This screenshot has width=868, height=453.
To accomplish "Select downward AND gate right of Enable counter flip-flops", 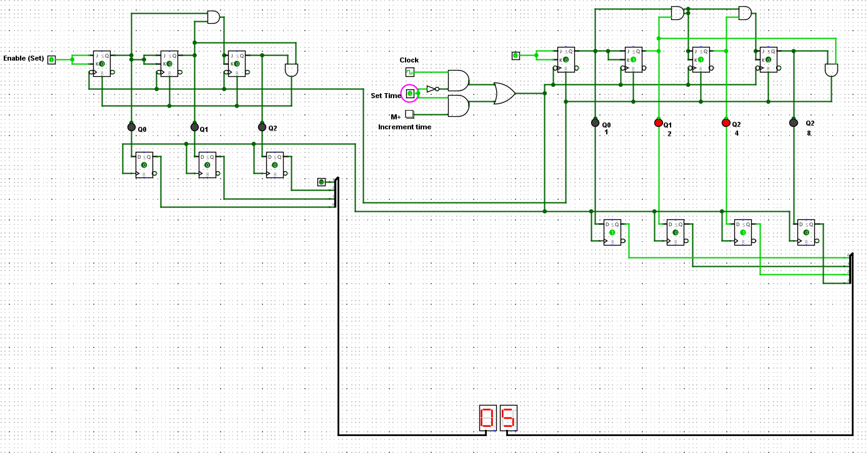I will point(291,70).
